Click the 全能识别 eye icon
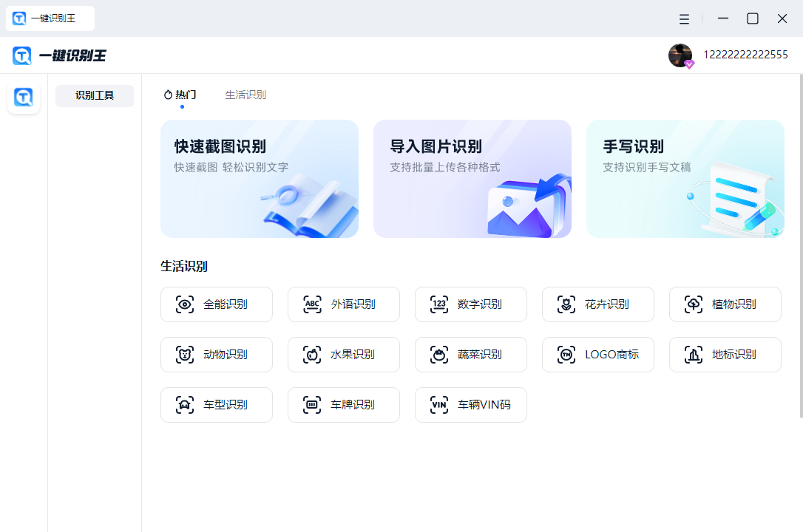 click(x=185, y=304)
